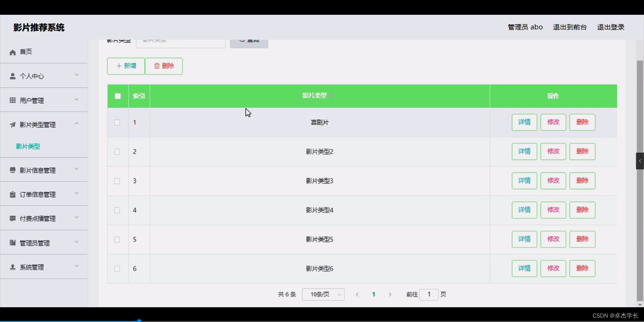Select the 订单信息管理 clipboard icon

point(12,195)
